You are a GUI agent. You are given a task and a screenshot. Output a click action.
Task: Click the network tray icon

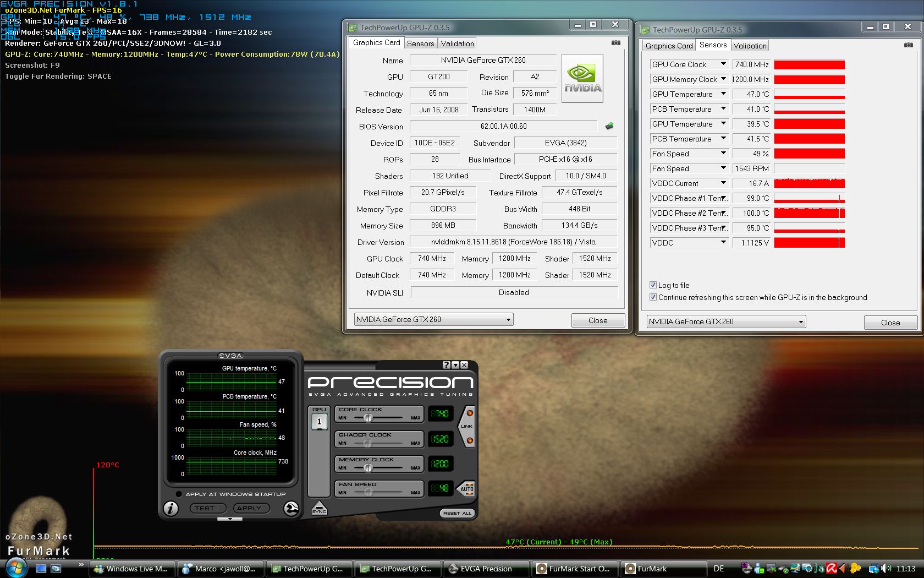click(x=873, y=569)
